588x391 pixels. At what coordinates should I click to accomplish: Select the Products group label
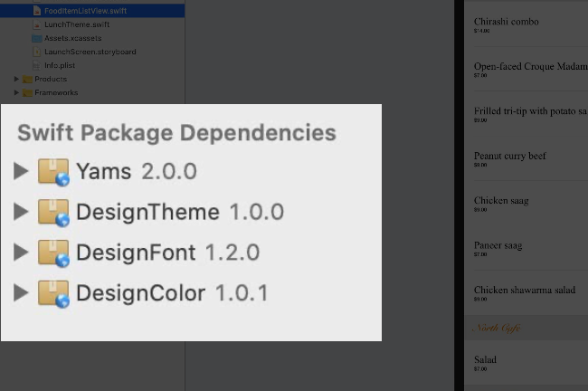tap(51, 79)
